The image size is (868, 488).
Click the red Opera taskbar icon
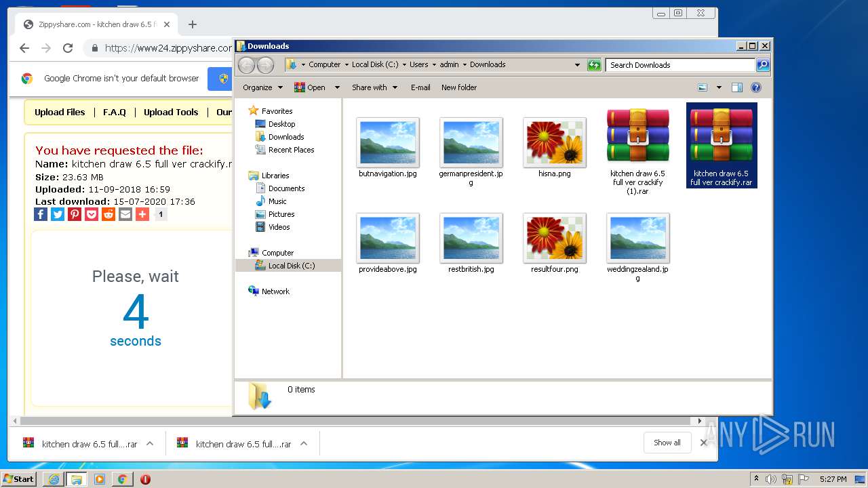click(x=145, y=479)
